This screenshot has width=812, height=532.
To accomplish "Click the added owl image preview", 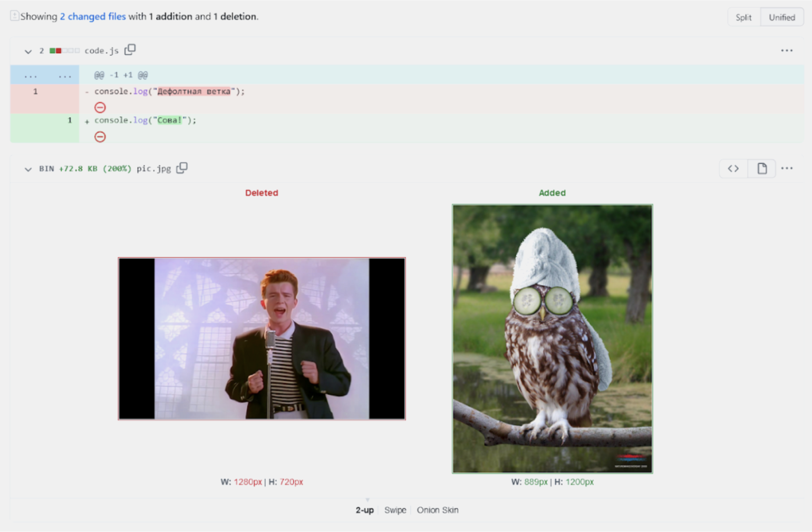I will coord(552,338).
